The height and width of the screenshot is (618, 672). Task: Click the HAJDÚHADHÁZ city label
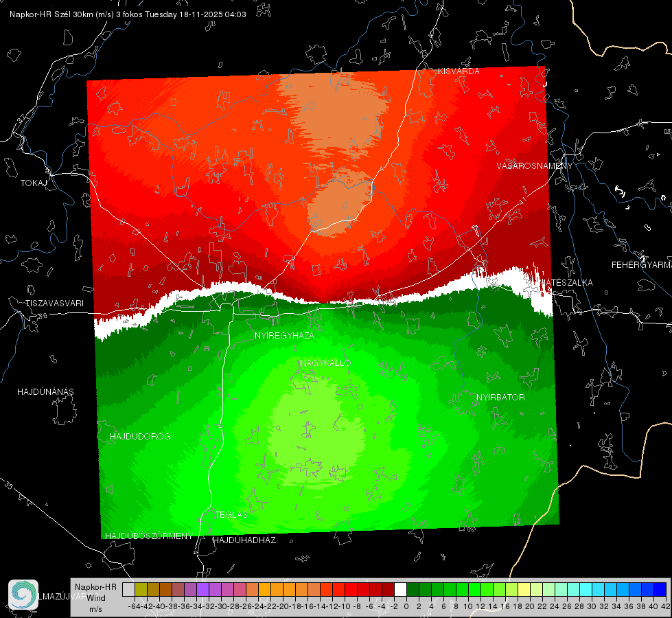[244, 540]
